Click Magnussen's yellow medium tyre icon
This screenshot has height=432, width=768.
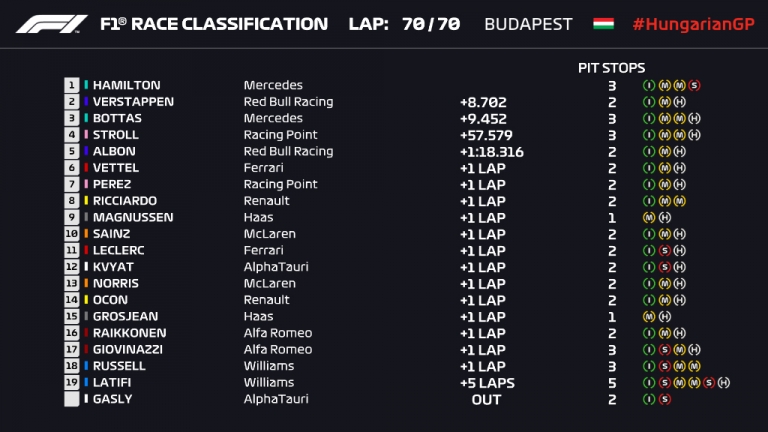[x=650, y=217]
